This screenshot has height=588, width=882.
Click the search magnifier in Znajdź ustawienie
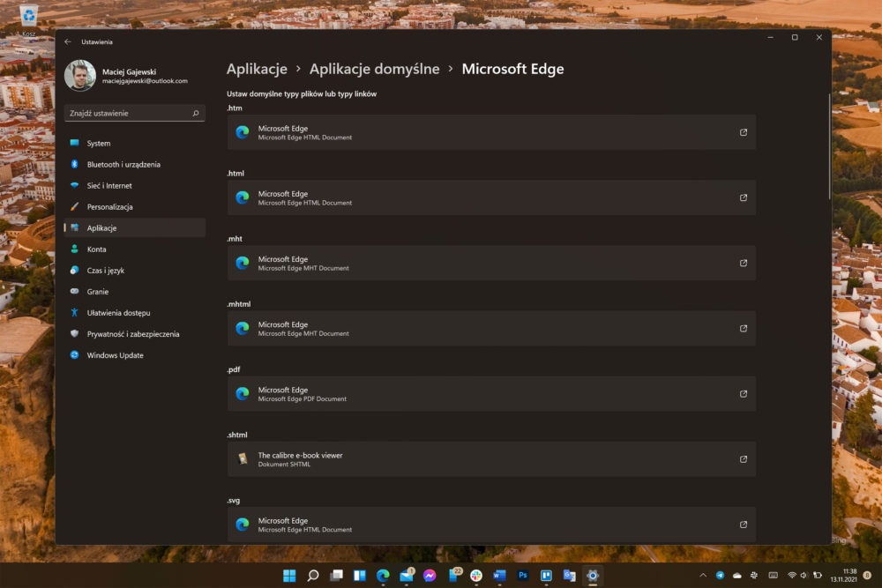pyautogui.click(x=196, y=113)
